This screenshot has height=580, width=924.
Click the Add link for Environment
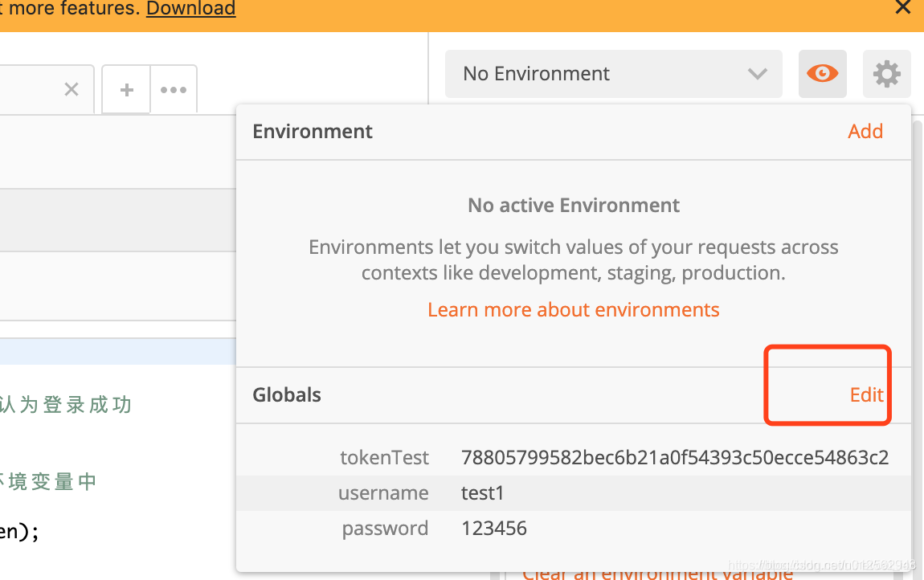click(865, 132)
